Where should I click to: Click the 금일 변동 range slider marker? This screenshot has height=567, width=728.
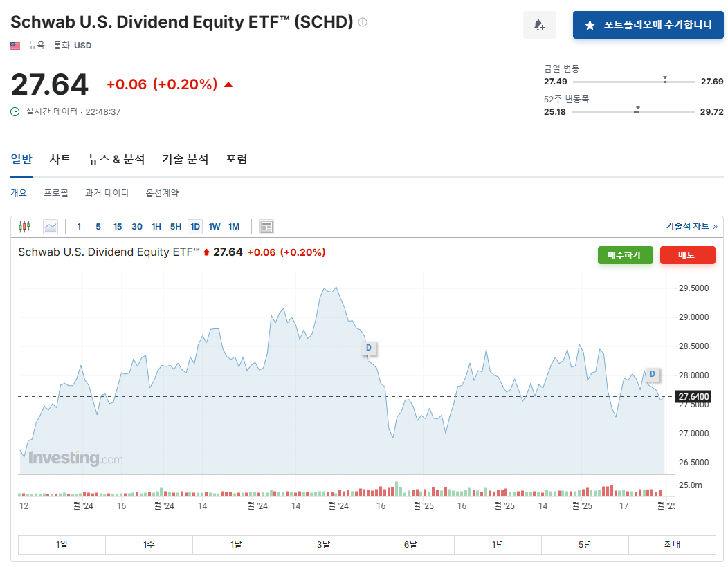coord(665,80)
